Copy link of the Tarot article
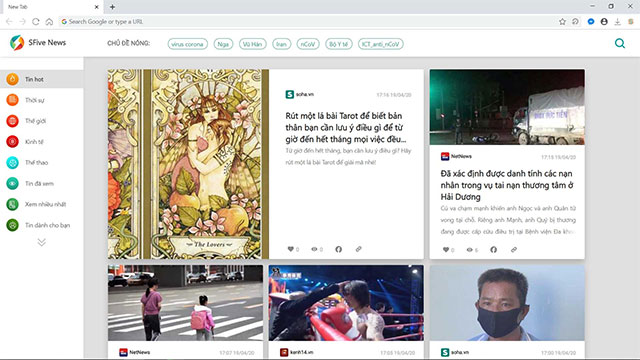Viewport: 640px width, 360px height. 358,249
